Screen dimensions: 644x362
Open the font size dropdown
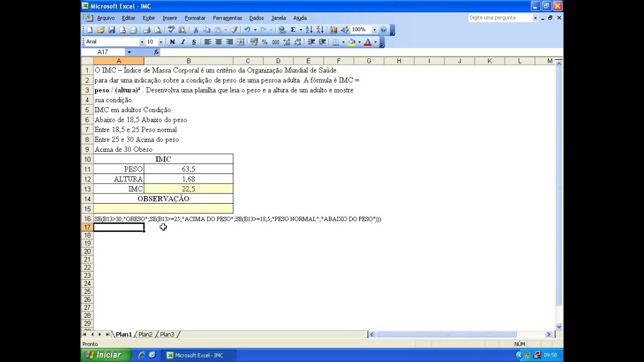pyautogui.click(x=161, y=42)
